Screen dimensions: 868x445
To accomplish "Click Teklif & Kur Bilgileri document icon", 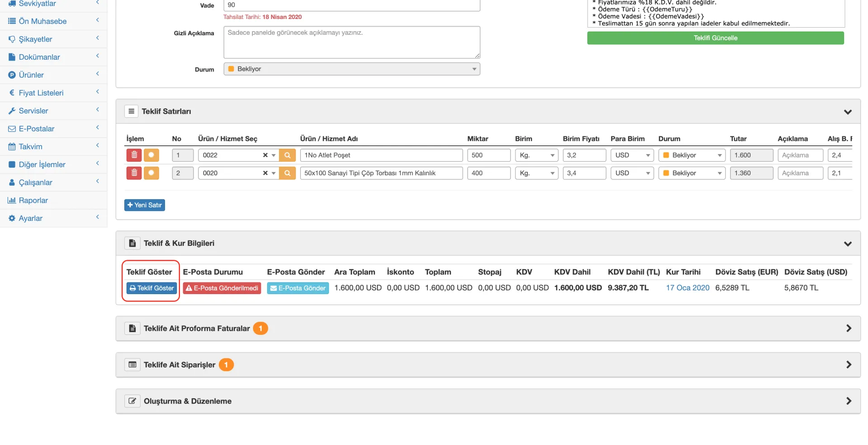I will click(x=132, y=243).
